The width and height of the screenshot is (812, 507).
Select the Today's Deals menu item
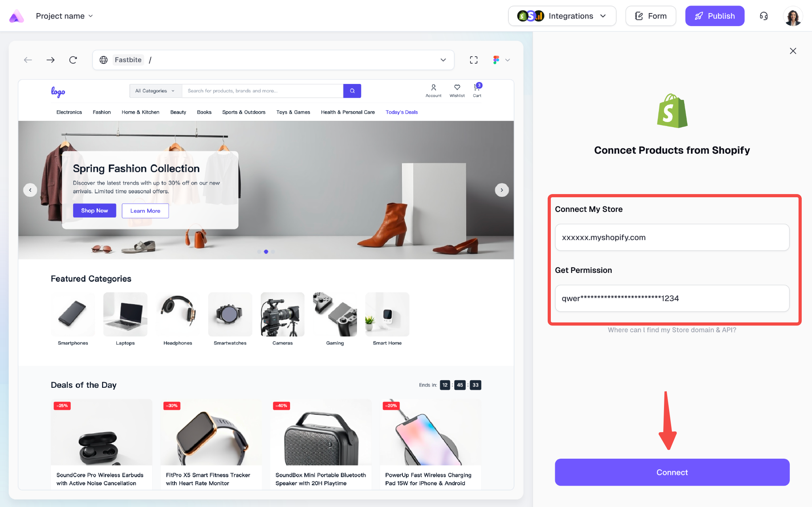point(402,112)
